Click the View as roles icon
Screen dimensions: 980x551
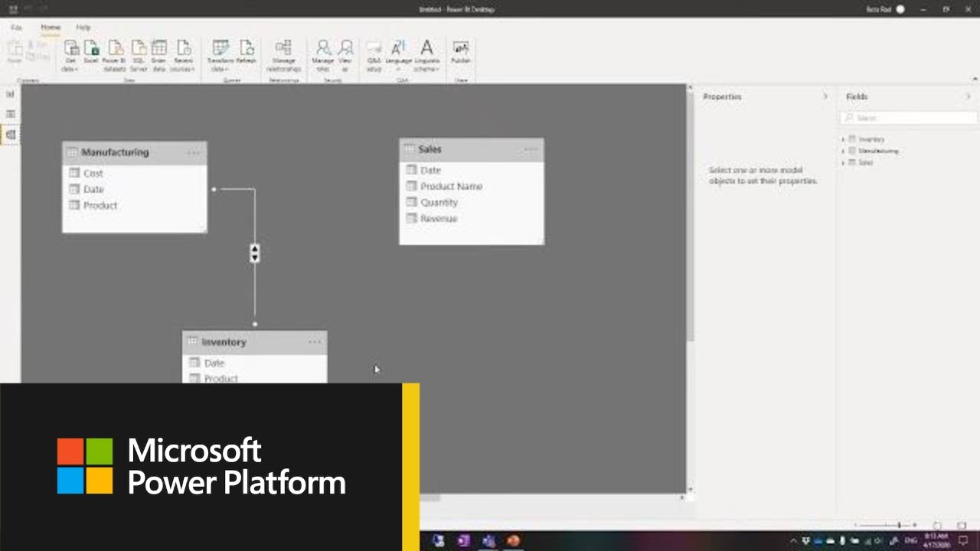(345, 56)
